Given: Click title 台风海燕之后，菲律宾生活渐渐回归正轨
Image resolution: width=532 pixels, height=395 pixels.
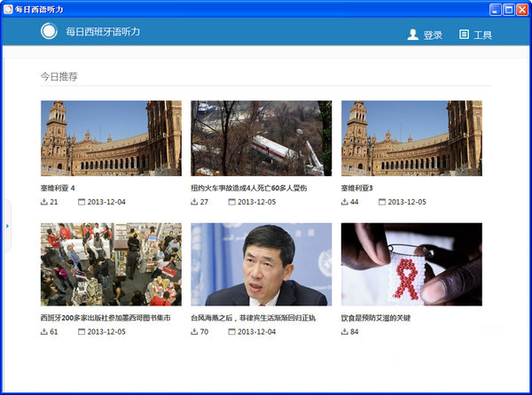Looking at the screenshot, I should point(253,318).
